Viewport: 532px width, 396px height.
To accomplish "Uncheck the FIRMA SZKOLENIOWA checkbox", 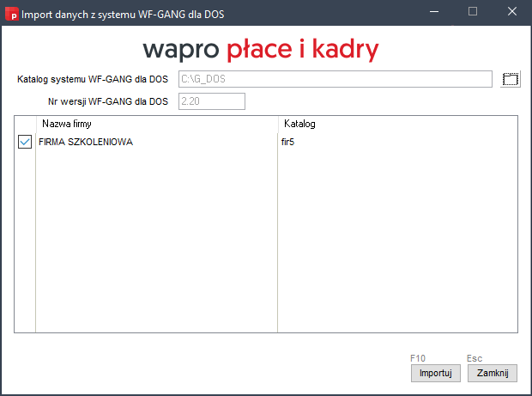I will point(25,142).
